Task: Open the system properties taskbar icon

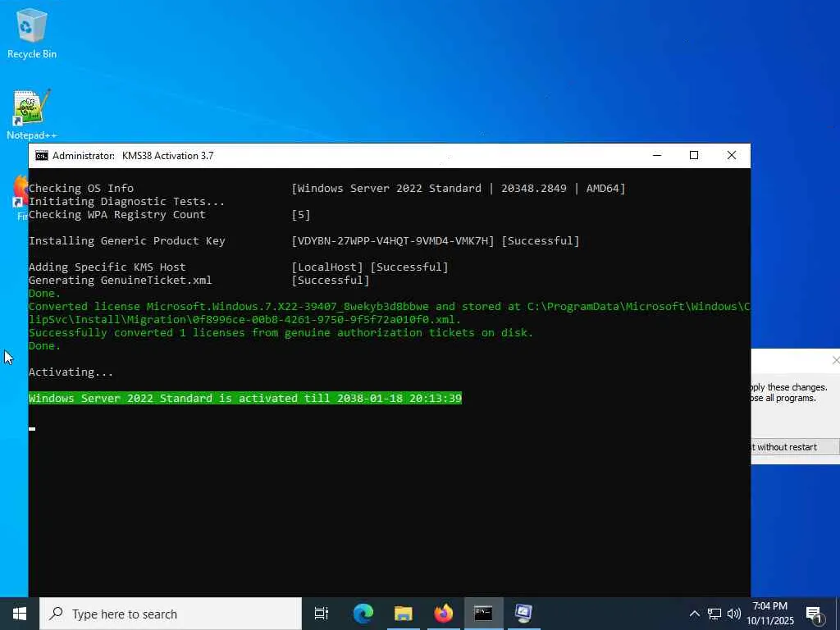Action: [x=523, y=614]
